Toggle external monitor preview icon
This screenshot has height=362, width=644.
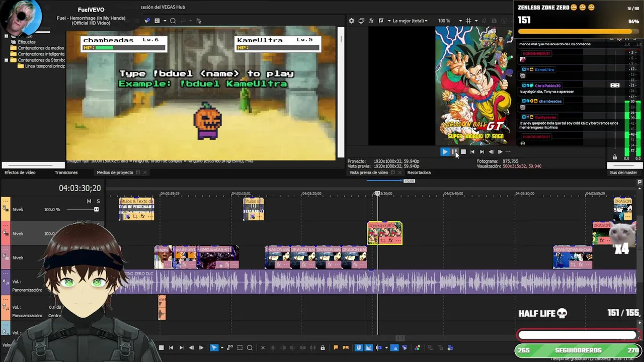pyautogui.click(x=361, y=21)
